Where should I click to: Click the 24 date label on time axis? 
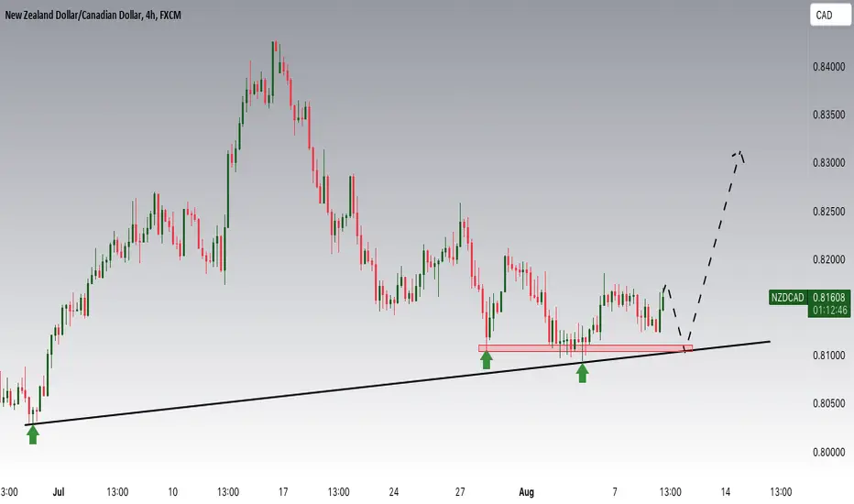pyautogui.click(x=394, y=492)
